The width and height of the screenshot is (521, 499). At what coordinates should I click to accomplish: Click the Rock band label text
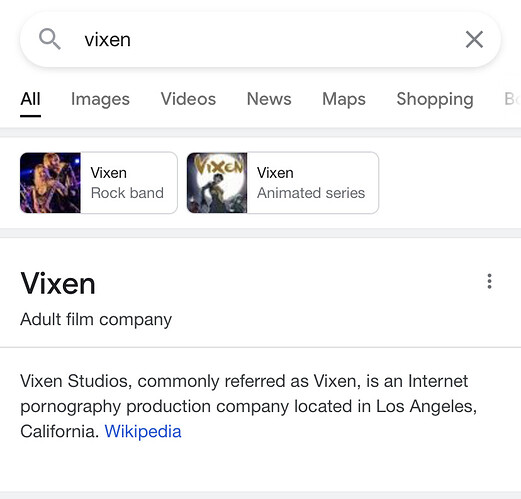click(x=127, y=193)
